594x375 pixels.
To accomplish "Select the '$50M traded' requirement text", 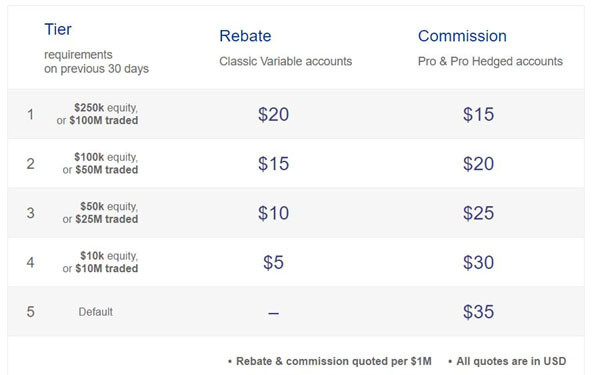I will click(x=106, y=170).
